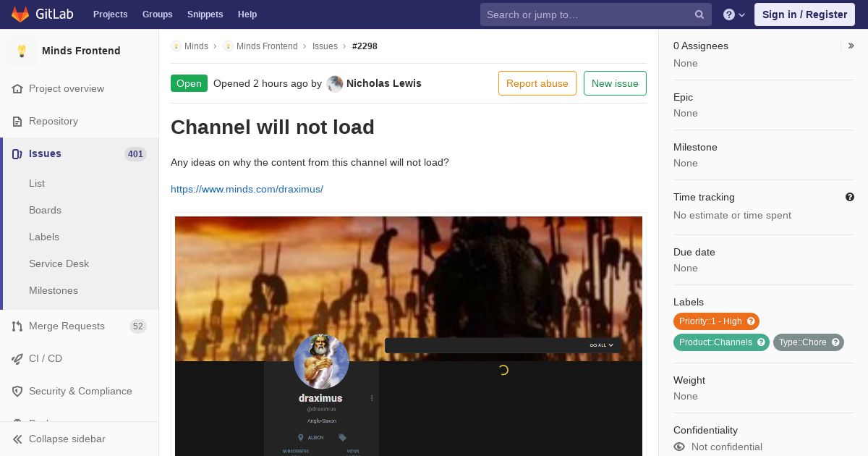Click Nicholas Lewis avatar image
868x456 pixels.
point(335,83)
